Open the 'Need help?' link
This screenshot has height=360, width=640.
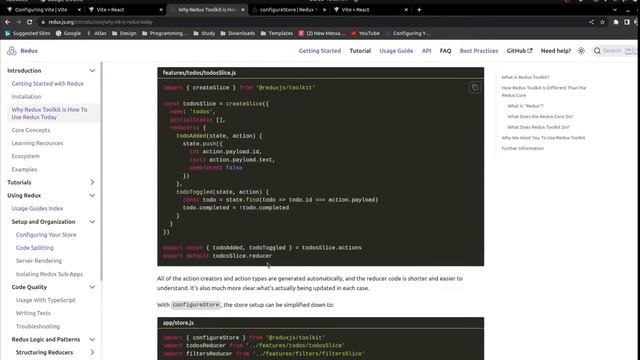556,51
